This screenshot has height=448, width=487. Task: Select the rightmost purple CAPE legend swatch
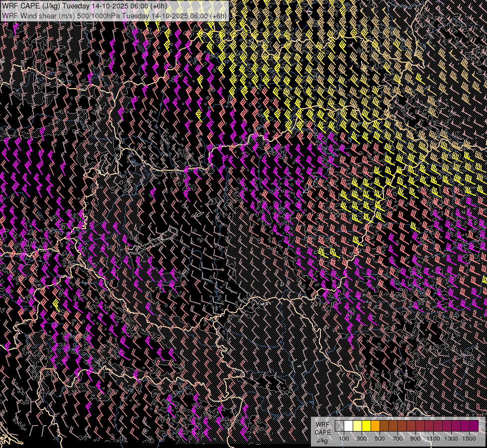[x=474, y=426]
